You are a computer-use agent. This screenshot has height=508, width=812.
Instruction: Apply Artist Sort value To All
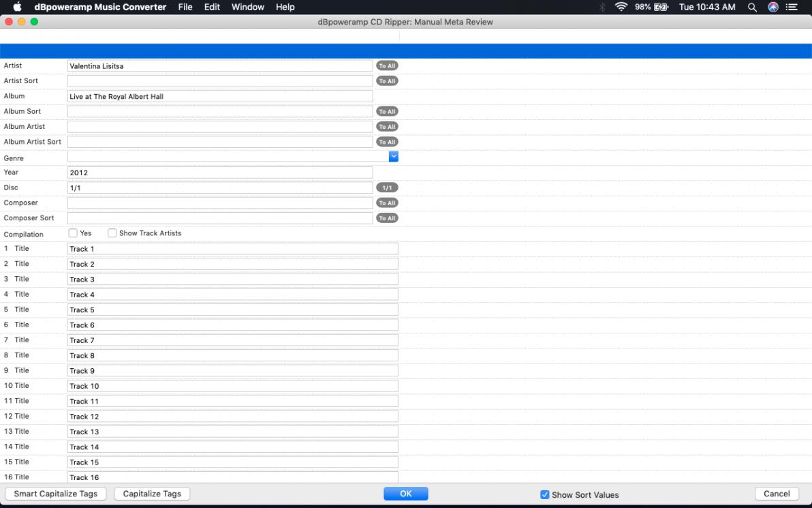click(x=387, y=81)
